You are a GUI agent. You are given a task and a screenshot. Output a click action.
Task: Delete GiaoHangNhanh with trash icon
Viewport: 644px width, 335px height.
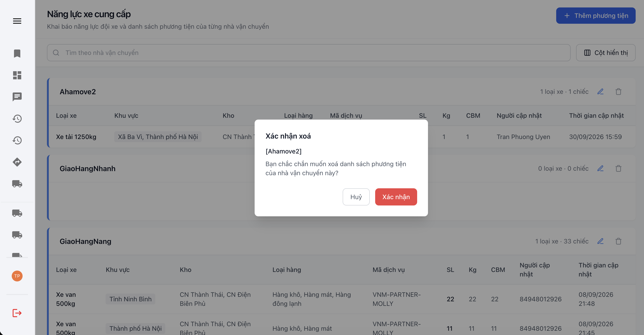click(x=618, y=168)
